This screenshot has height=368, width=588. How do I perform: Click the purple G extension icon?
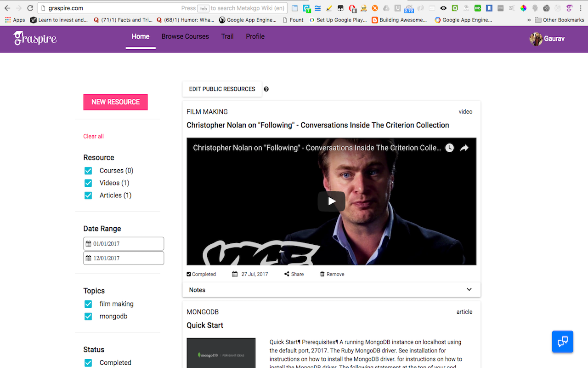click(x=569, y=8)
